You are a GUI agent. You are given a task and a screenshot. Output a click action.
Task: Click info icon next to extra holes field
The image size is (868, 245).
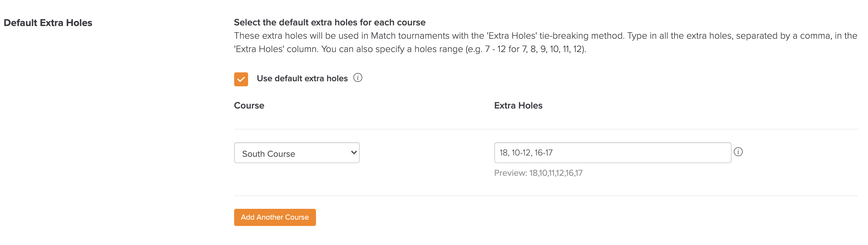tap(738, 152)
